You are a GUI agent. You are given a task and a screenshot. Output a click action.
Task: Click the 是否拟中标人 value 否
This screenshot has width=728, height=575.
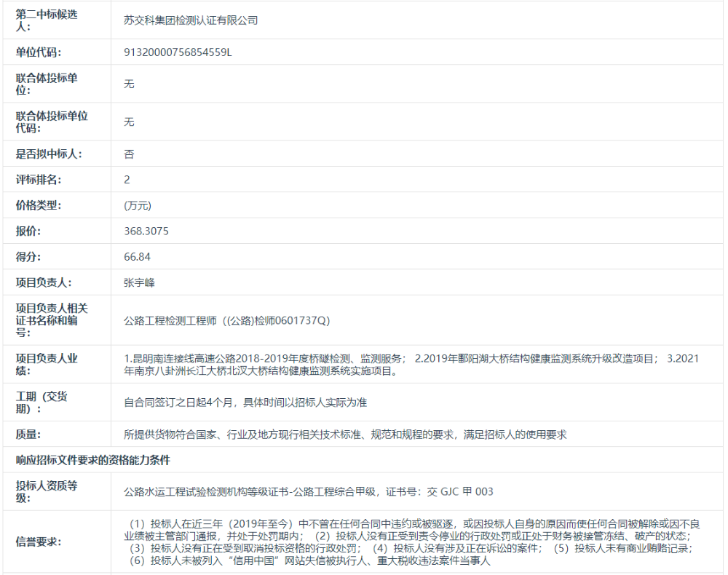tap(129, 154)
